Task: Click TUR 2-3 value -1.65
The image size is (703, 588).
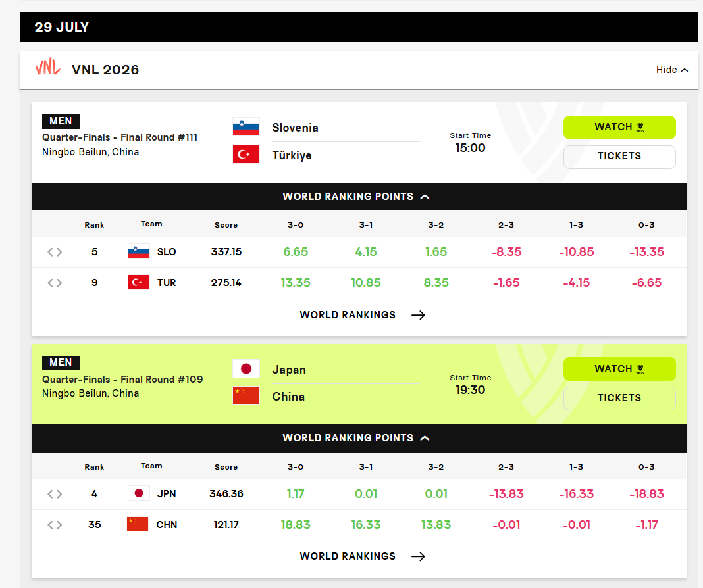Action: [506, 283]
